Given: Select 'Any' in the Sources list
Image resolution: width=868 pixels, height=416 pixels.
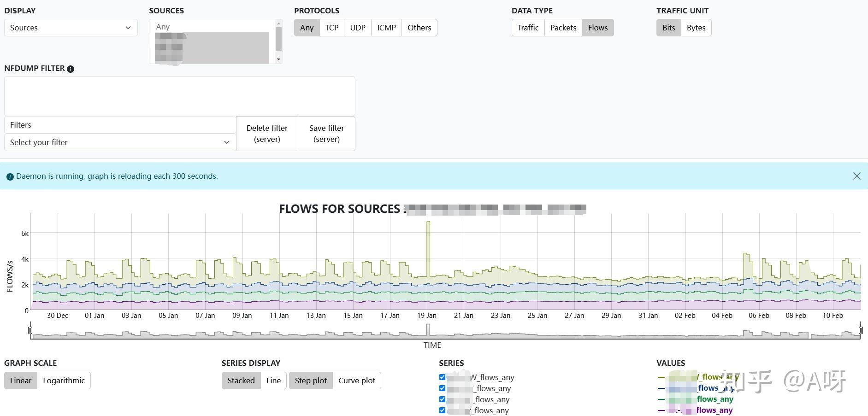Looking at the screenshot, I should click(x=163, y=27).
